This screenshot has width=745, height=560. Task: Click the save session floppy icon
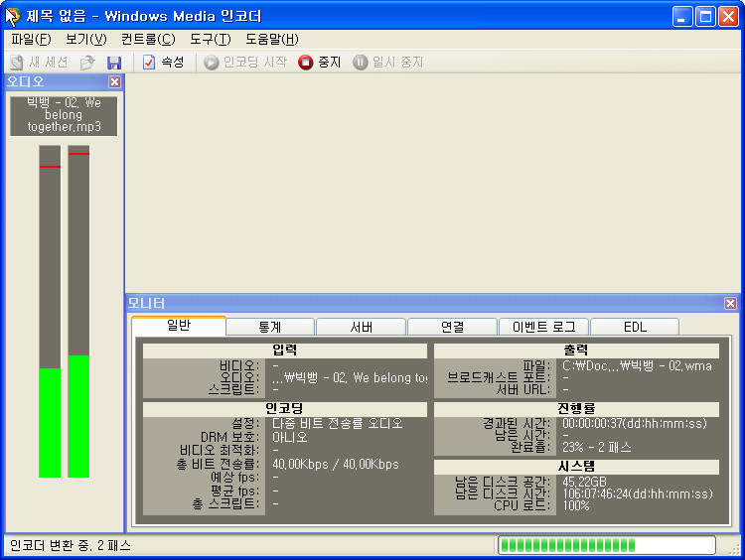pos(114,63)
